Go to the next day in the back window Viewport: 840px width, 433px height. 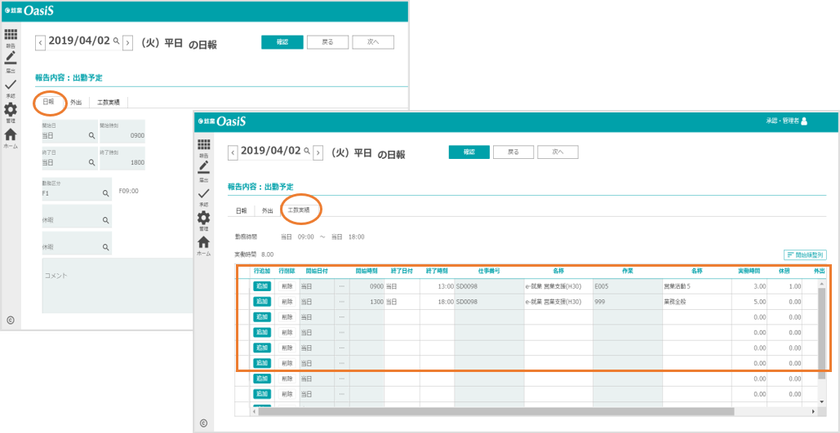128,43
